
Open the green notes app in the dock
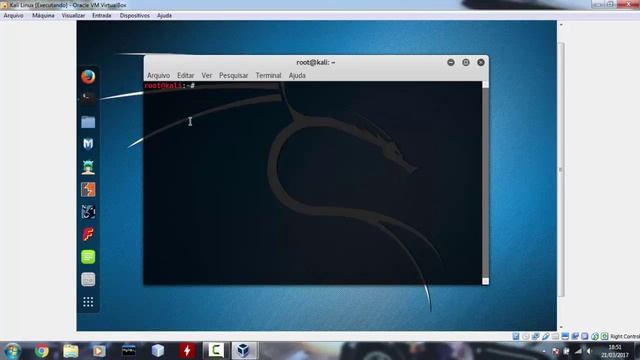point(88,257)
